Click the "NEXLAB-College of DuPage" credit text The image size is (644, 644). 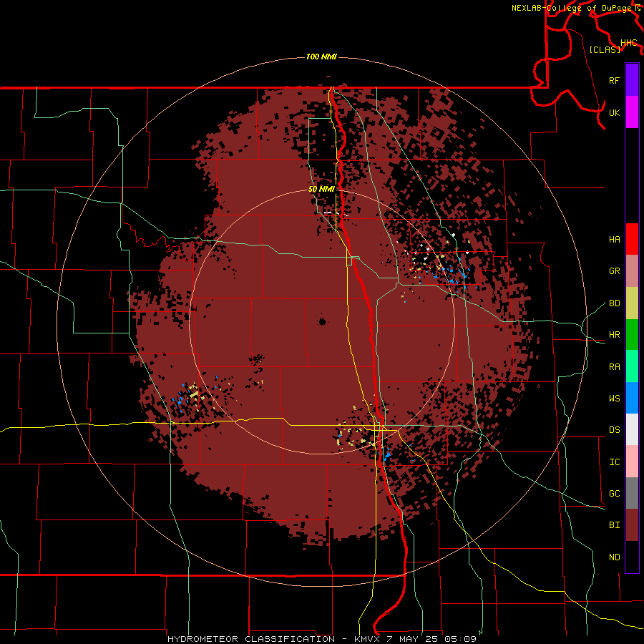click(572, 8)
